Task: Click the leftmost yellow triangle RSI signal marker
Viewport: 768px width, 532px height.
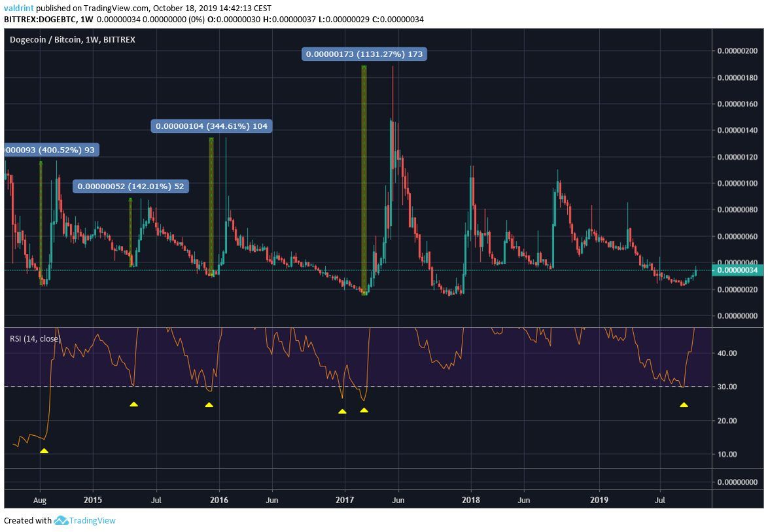Action: pos(44,451)
